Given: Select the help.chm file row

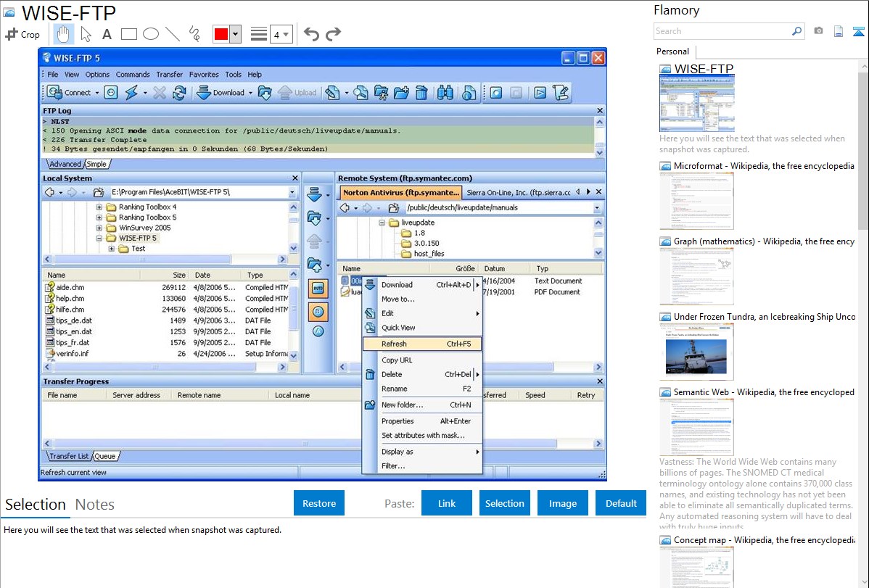Looking at the screenshot, I should (165, 298).
